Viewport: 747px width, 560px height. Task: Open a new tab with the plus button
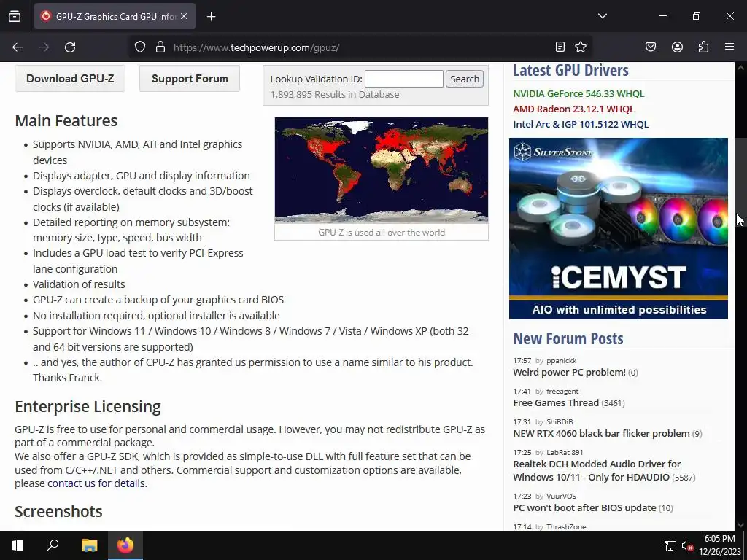211,17
